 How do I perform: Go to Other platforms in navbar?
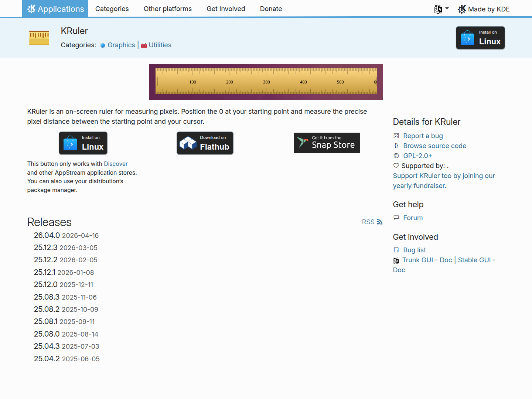click(168, 9)
